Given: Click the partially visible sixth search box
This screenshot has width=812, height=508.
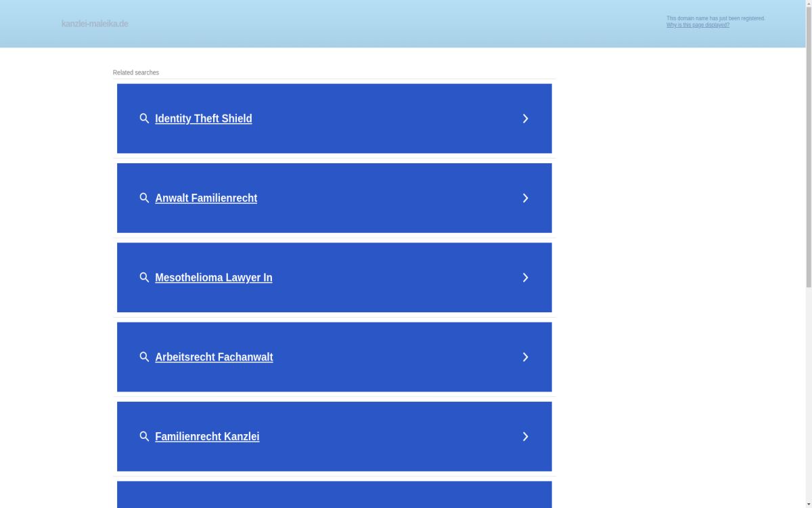Looking at the screenshot, I should 334,494.
